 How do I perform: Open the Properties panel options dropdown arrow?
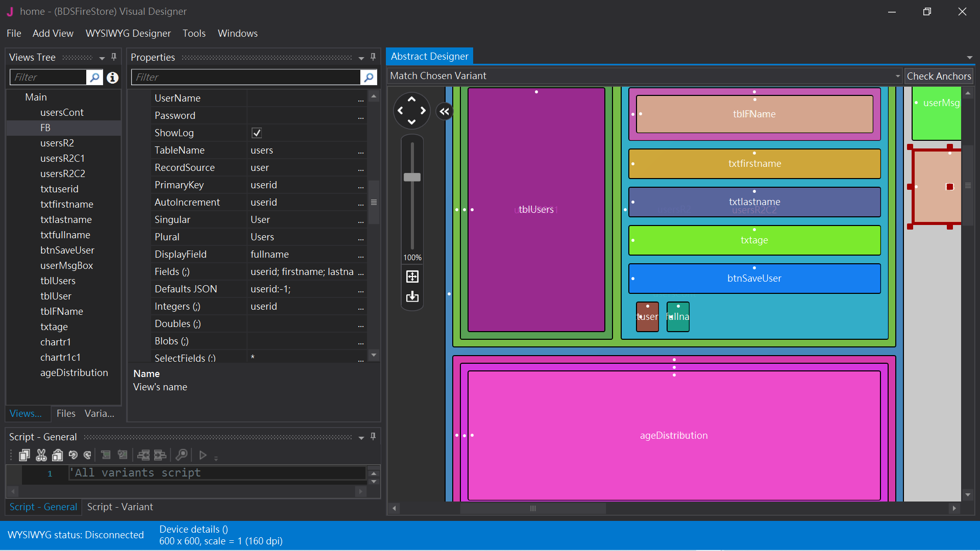click(361, 58)
